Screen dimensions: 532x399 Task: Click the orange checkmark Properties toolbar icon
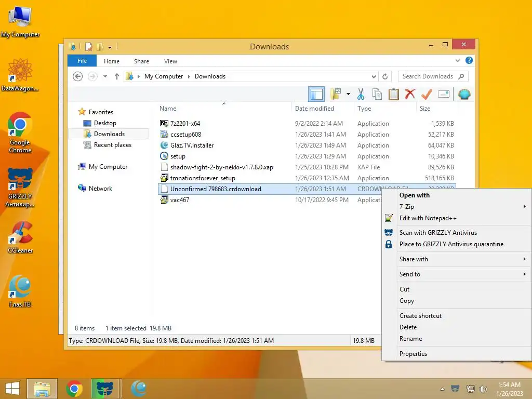coord(427,94)
